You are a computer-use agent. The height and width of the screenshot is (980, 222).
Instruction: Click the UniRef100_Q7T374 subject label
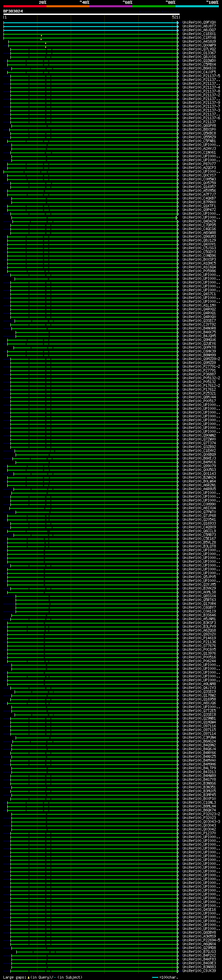click(199, 443)
